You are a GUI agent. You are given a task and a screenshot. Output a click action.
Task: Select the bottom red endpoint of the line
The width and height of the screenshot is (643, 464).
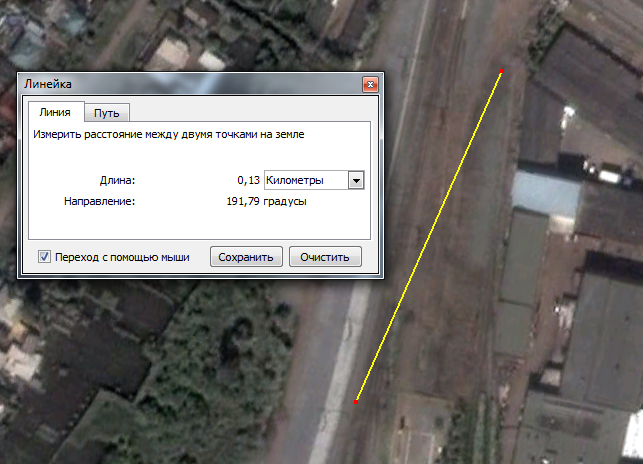click(x=356, y=402)
